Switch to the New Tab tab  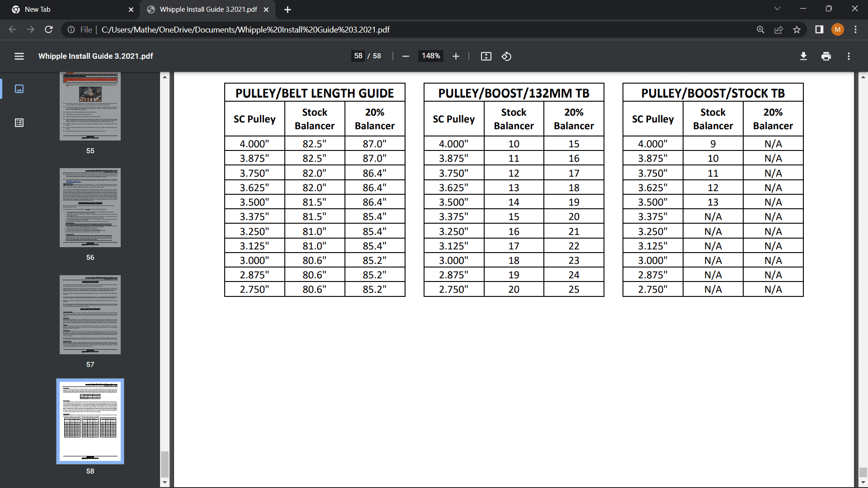coord(71,9)
